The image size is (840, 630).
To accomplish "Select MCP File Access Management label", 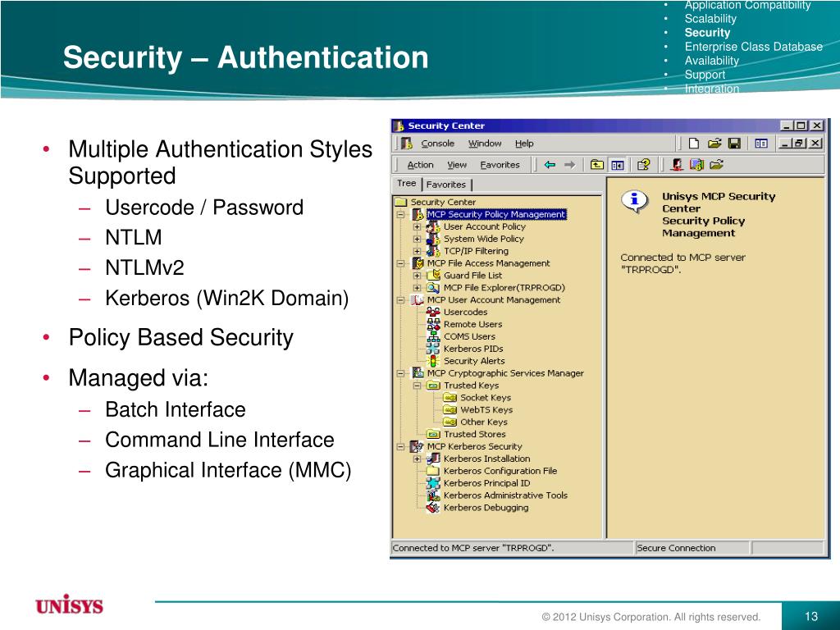I will click(489, 263).
